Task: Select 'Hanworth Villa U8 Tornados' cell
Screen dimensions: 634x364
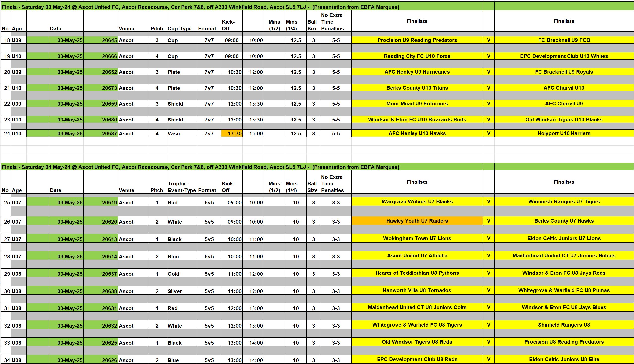Action: tap(417, 290)
